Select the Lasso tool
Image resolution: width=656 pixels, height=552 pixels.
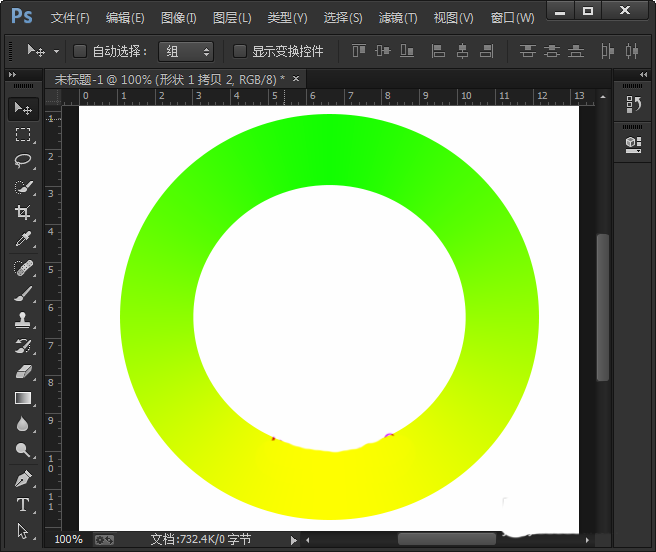point(23,161)
